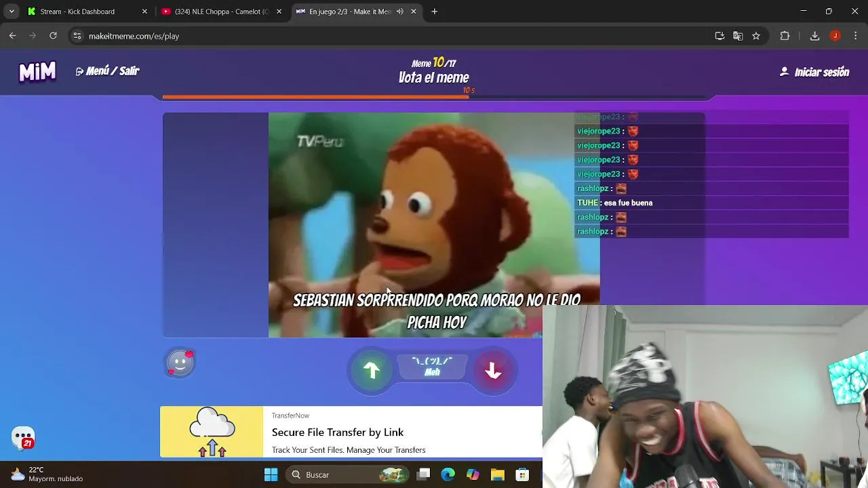Open File Explorer from taskbar
Image resolution: width=868 pixels, height=488 pixels.
[x=497, y=474]
